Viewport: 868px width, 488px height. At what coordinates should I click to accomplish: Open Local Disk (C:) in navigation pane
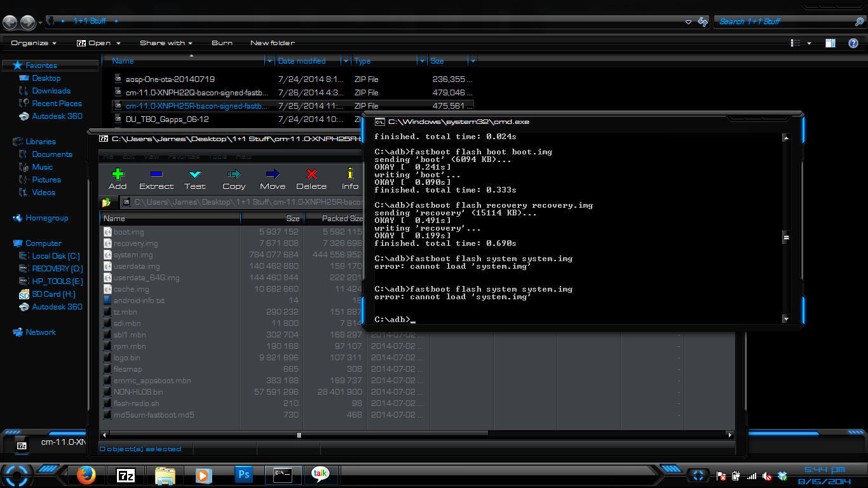coord(56,256)
